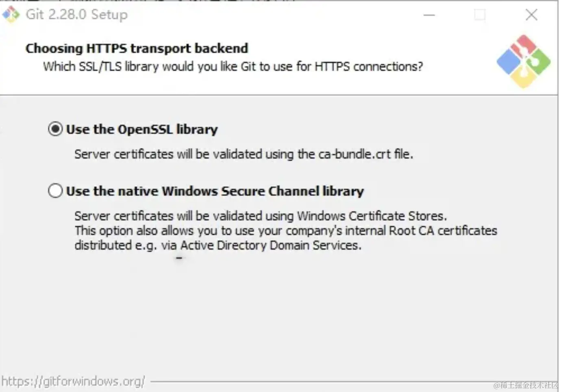The image size is (561, 392).
Task: Click "Use the native Windows Secure Channel library" label
Action: tap(215, 191)
